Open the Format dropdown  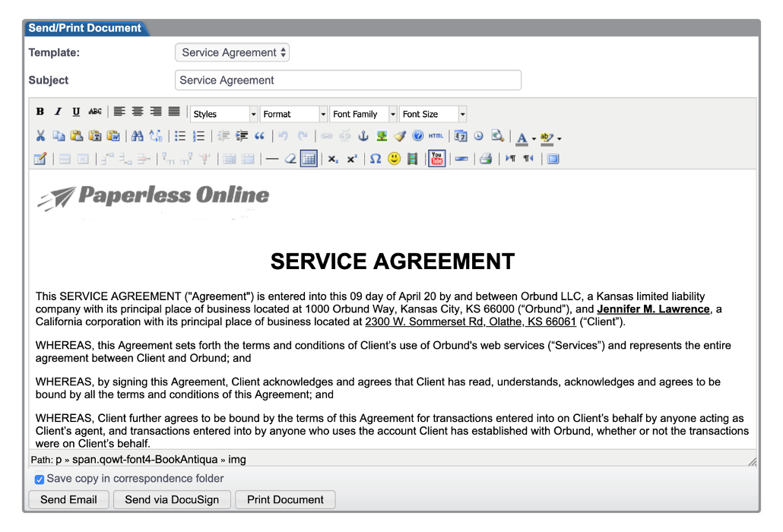(293, 114)
